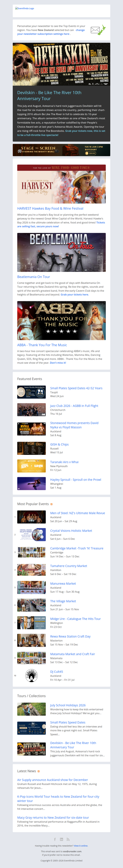This screenshot has width=123, height=868.
Task: Open Macy Gray returns to New Zealand article
Action: (53, 817)
